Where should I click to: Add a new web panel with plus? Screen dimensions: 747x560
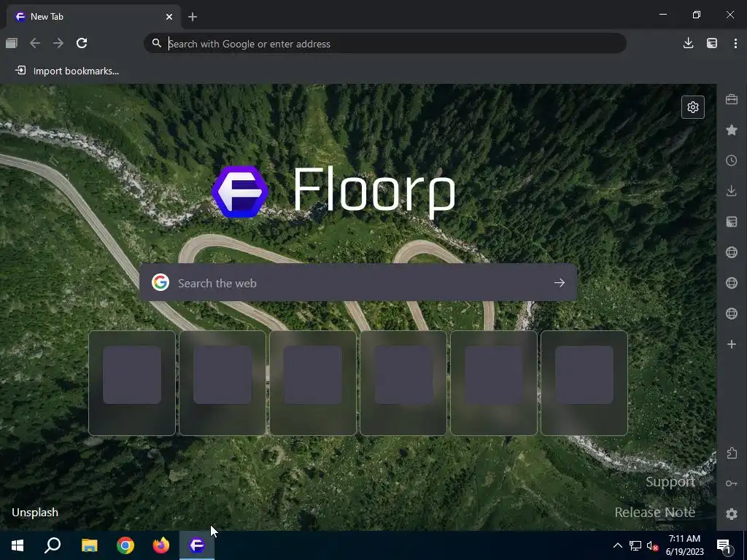coord(732,344)
